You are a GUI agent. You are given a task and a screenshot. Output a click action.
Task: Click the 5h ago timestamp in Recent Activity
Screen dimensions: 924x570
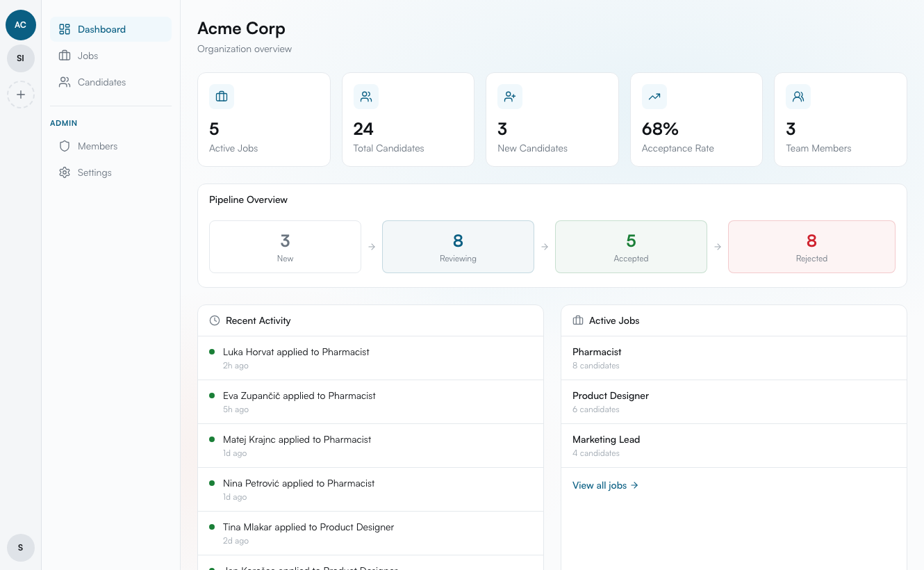(x=236, y=409)
